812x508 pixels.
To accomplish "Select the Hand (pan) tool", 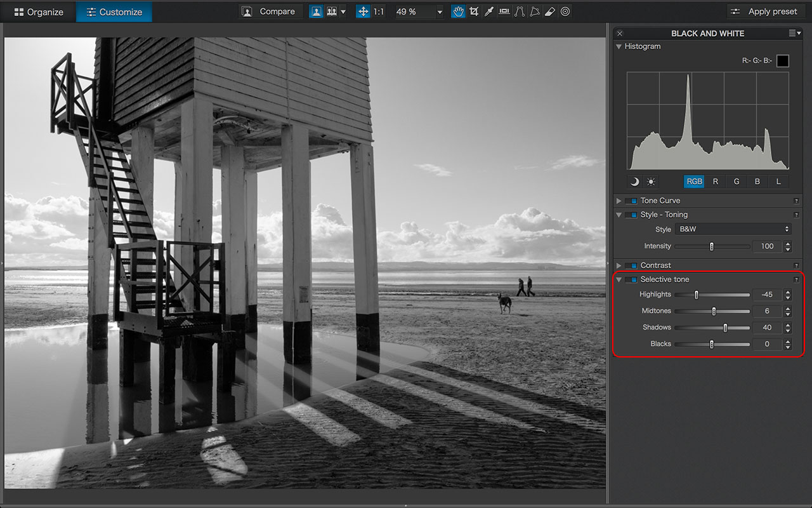I will pyautogui.click(x=458, y=11).
